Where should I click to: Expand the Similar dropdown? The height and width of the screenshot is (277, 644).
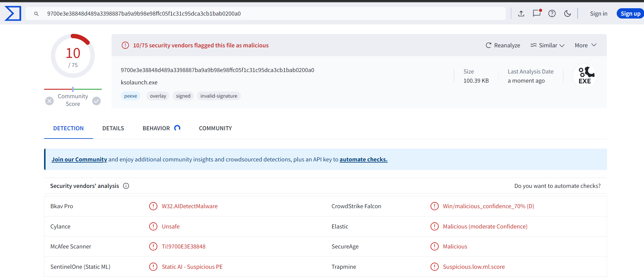547,45
